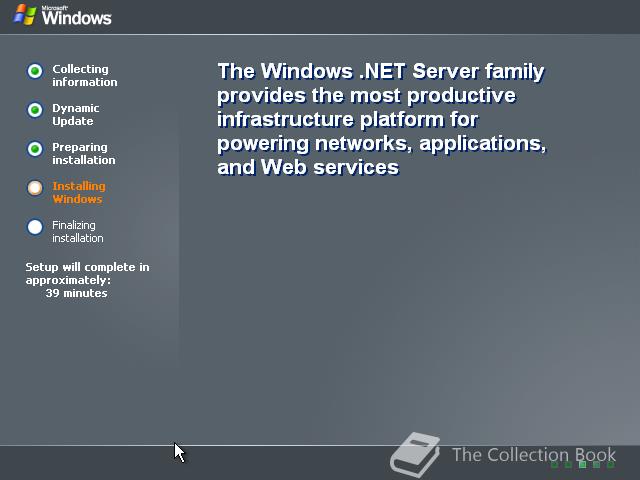Click the green Preparing installation step indicator
The width and height of the screenshot is (640, 480).
[x=35, y=149]
